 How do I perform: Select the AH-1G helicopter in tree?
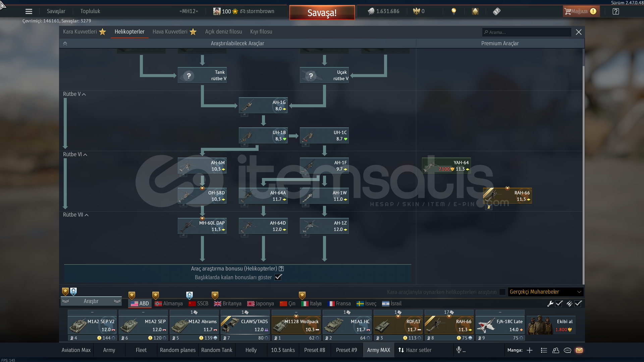pos(263,106)
